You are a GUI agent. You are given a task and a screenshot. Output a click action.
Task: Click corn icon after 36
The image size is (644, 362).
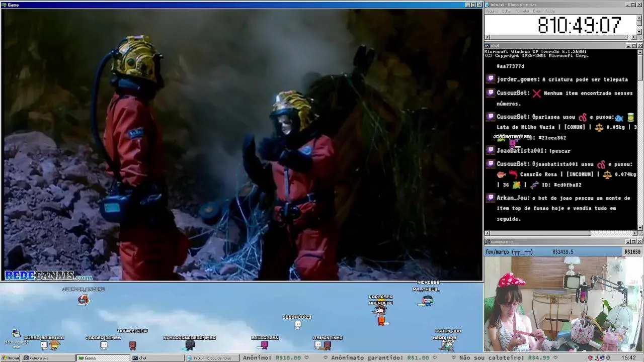point(517,185)
